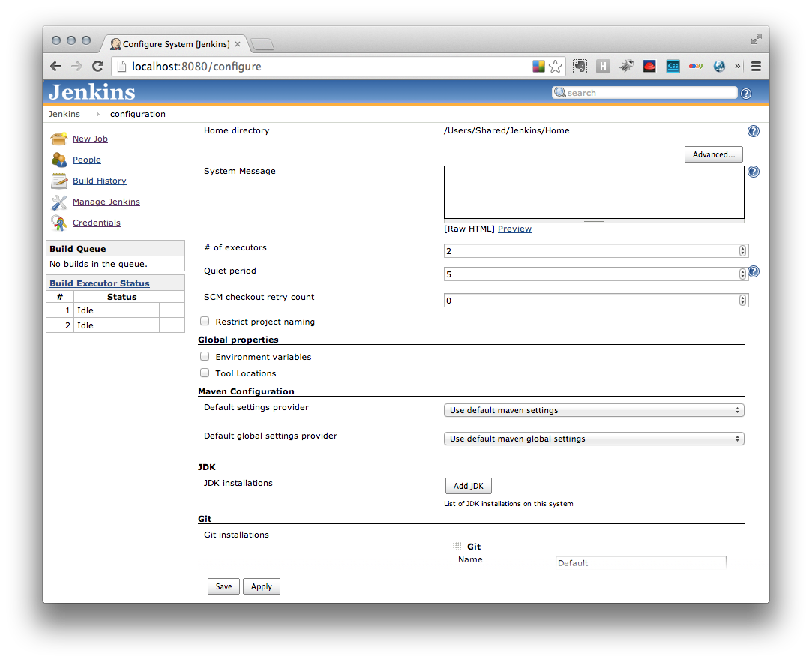Open help for Home directory
812x662 pixels.
pos(753,131)
